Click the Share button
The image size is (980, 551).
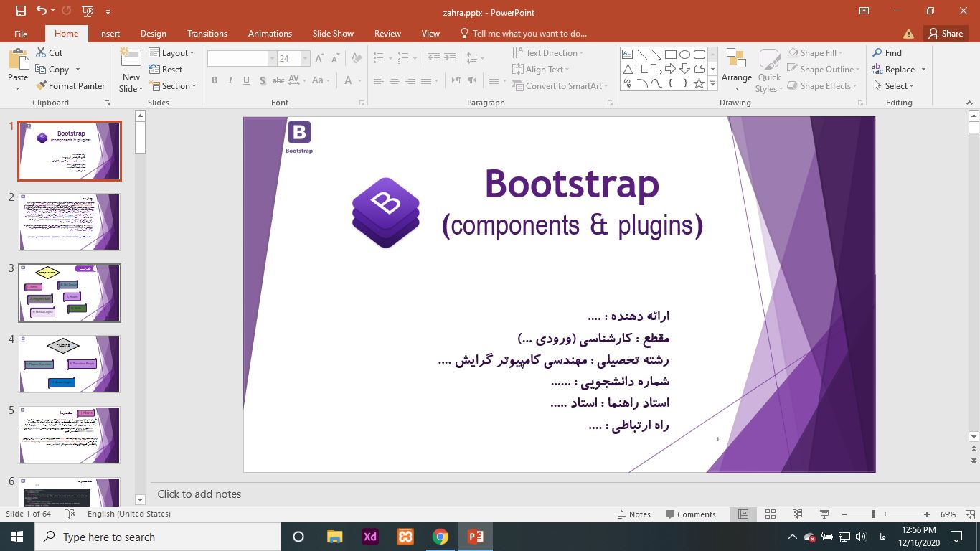pyautogui.click(x=945, y=34)
